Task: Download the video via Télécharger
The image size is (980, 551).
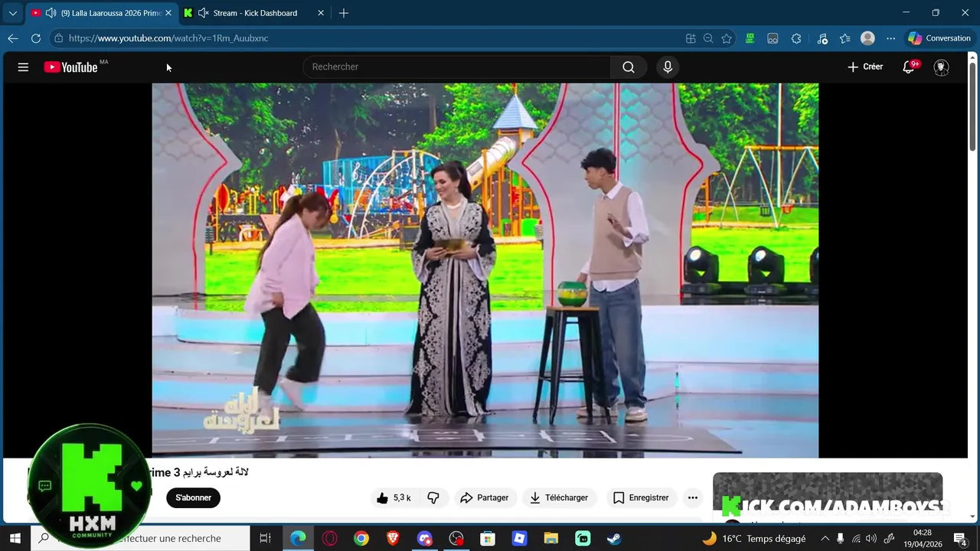Action: click(x=559, y=497)
